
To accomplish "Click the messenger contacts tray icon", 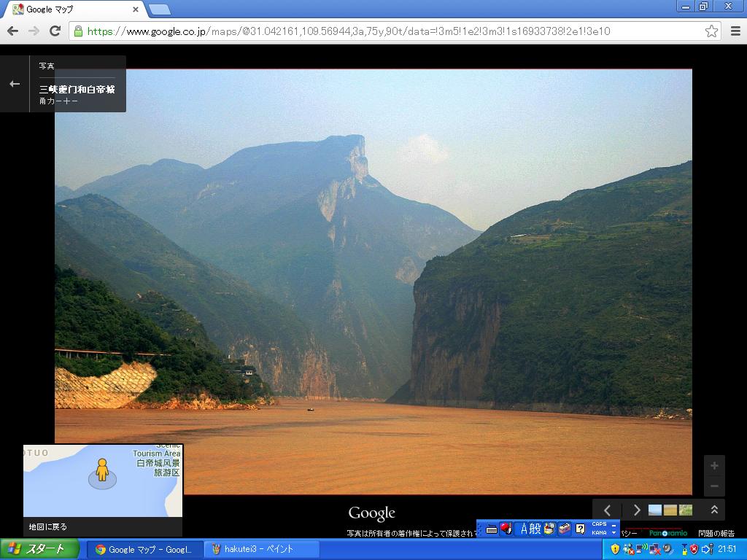I will (628, 550).
